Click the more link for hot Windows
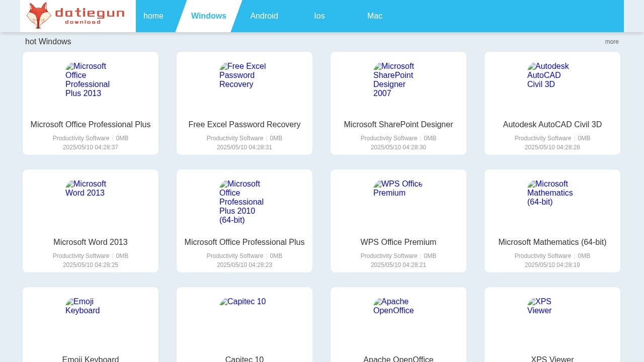The width and height of the screenshot is (644, 362). click(612, 42)
